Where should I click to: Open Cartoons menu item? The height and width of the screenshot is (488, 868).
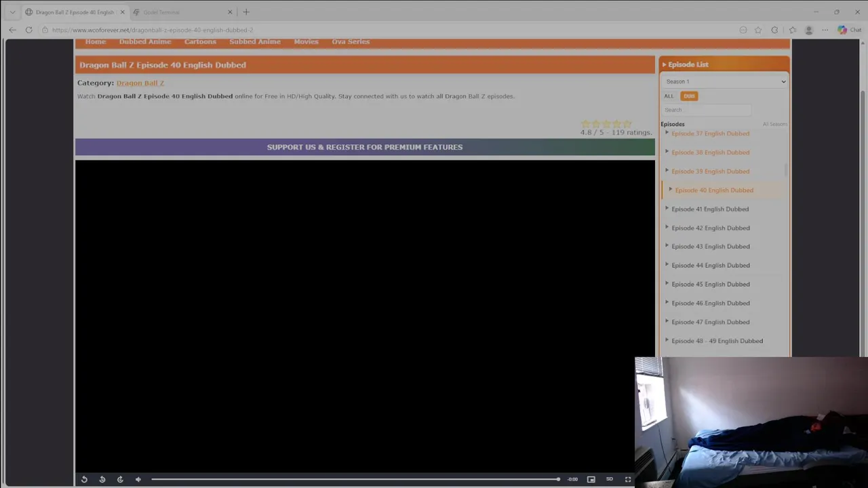tap(200, 42)
